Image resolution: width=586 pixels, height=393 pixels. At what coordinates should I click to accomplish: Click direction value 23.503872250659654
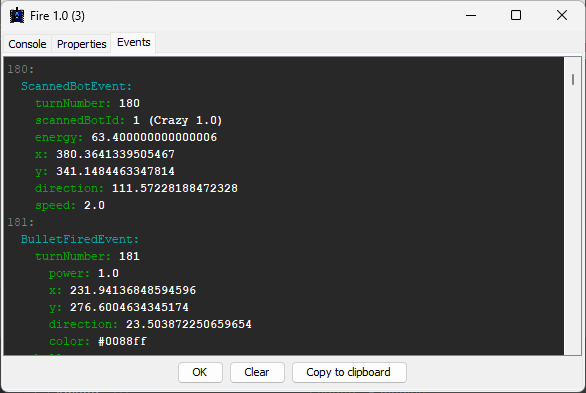coord(189,324)
